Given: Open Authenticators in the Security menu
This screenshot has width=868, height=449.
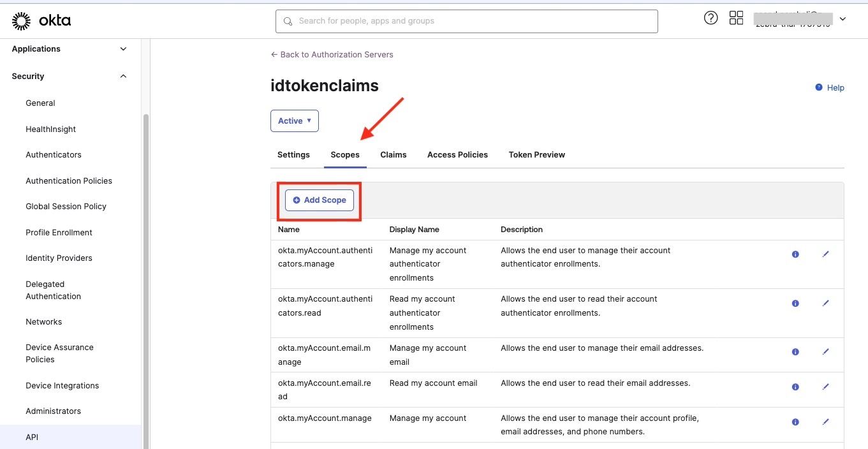Looking at the screenshot, I should (54, 154).
